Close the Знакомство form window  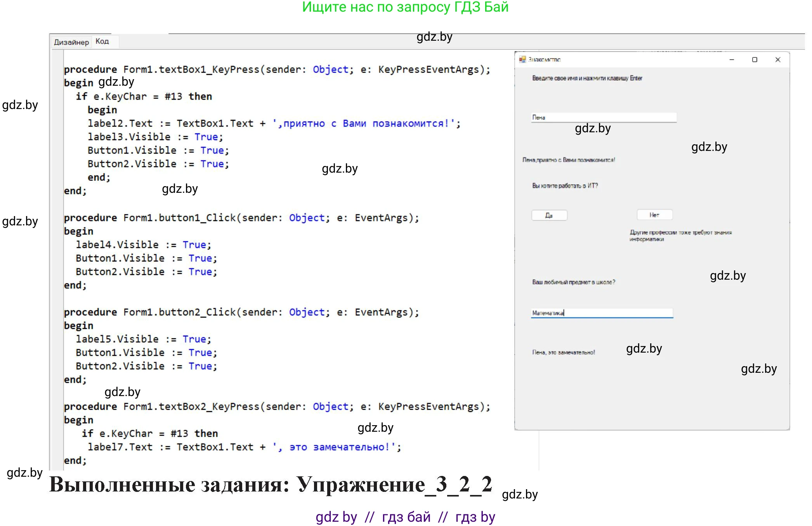(x=777, y=59)
